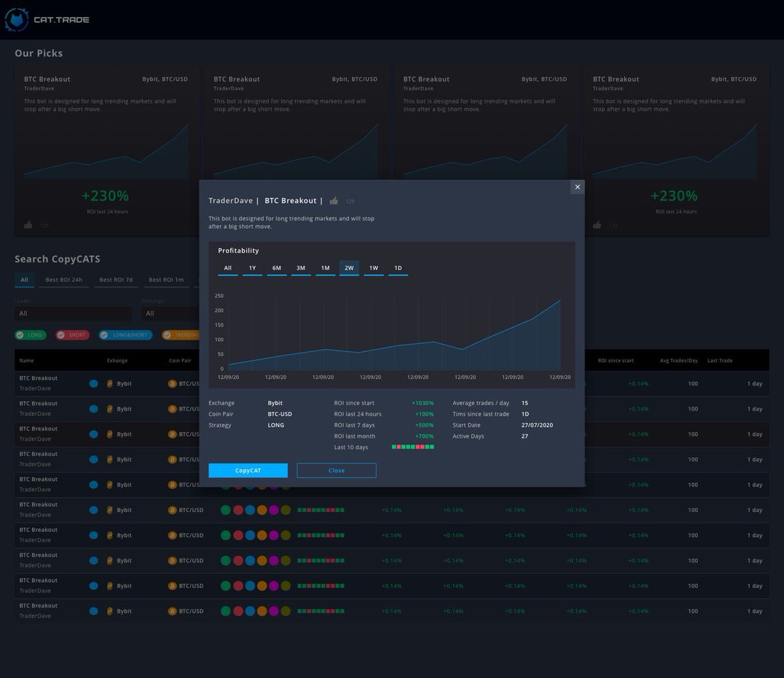This screenshot has height=678, width=784.
Task: Select the All tab in Profitability
Action: click(x=227, y=268)
